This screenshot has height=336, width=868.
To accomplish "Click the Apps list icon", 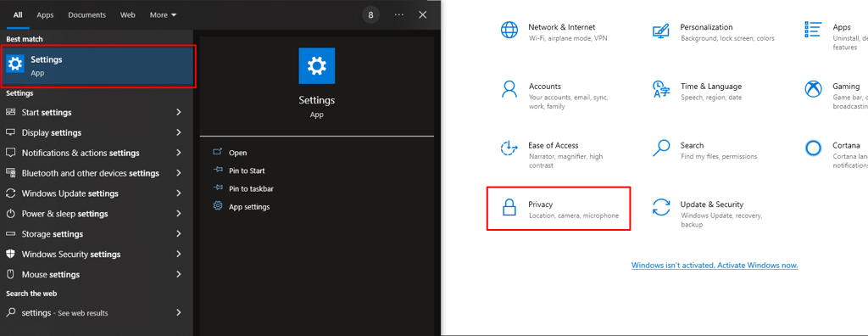I will point(813,31).
